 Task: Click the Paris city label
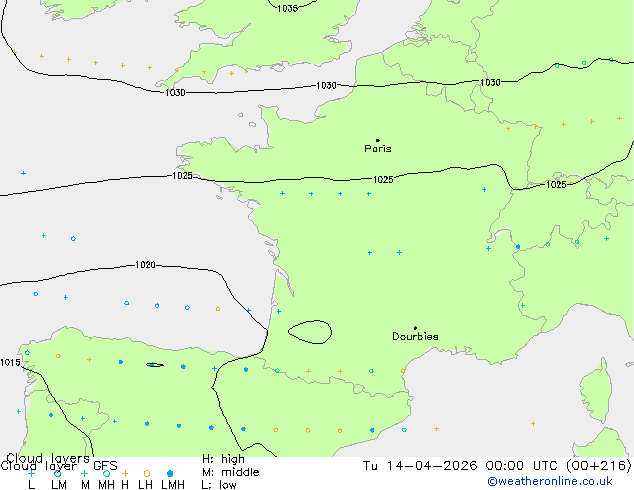pyautogui.click(x=378, y=149)
